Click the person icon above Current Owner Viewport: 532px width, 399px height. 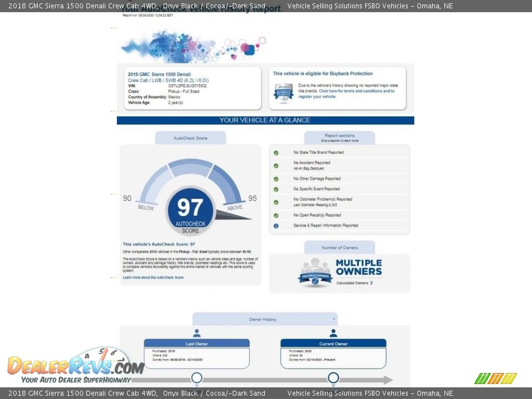click(334, 333)
